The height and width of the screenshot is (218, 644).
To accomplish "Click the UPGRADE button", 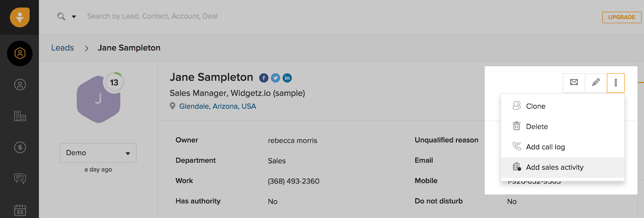I will [x=621, y=17].
